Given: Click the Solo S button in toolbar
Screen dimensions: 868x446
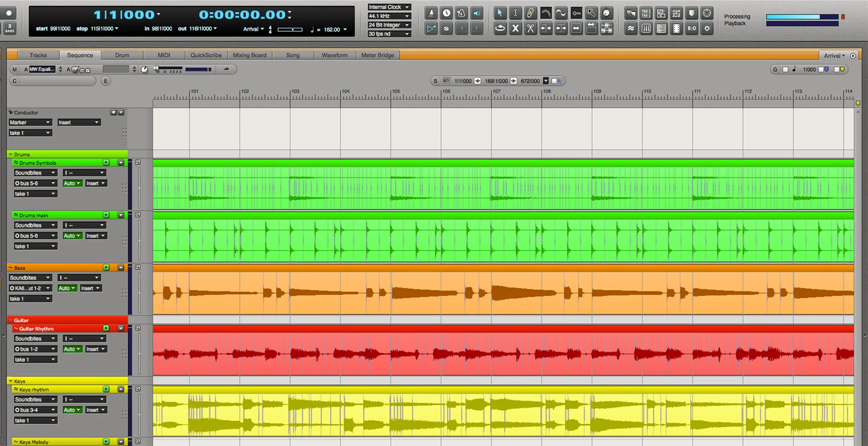Looking at the screenshot, I should pos(446,28).
